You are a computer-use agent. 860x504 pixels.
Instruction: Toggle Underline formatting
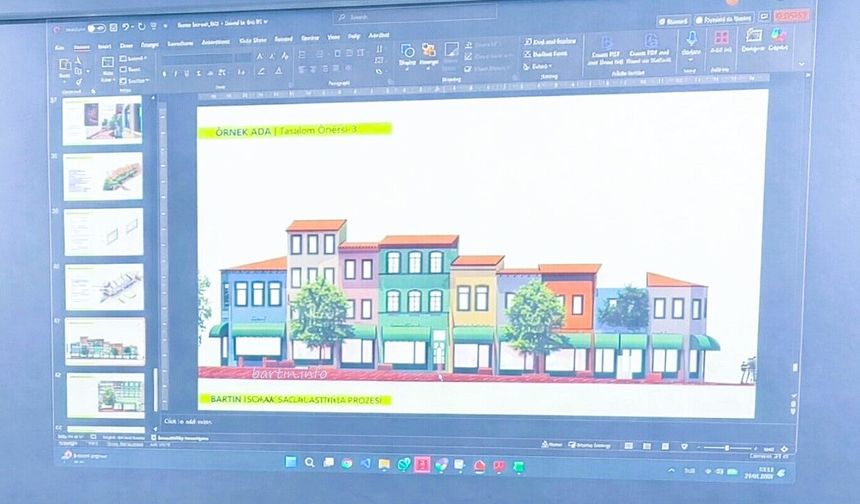click(187, 73)
